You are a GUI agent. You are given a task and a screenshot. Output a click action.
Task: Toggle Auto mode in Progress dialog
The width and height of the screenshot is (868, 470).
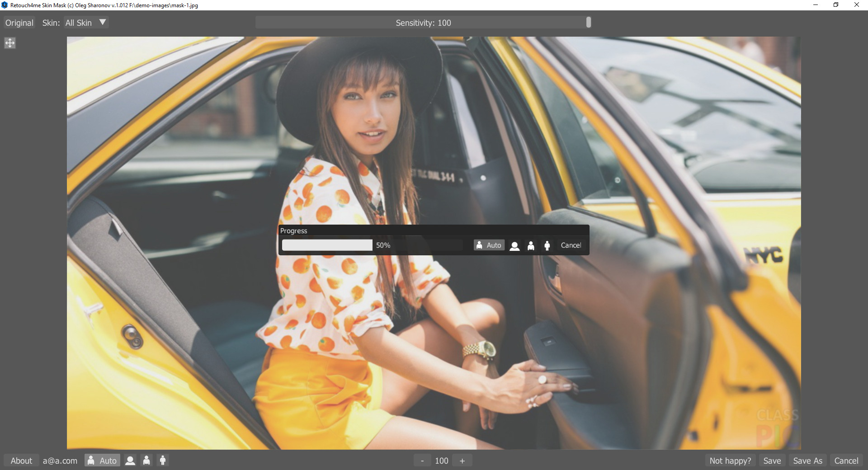click(489, 245)
